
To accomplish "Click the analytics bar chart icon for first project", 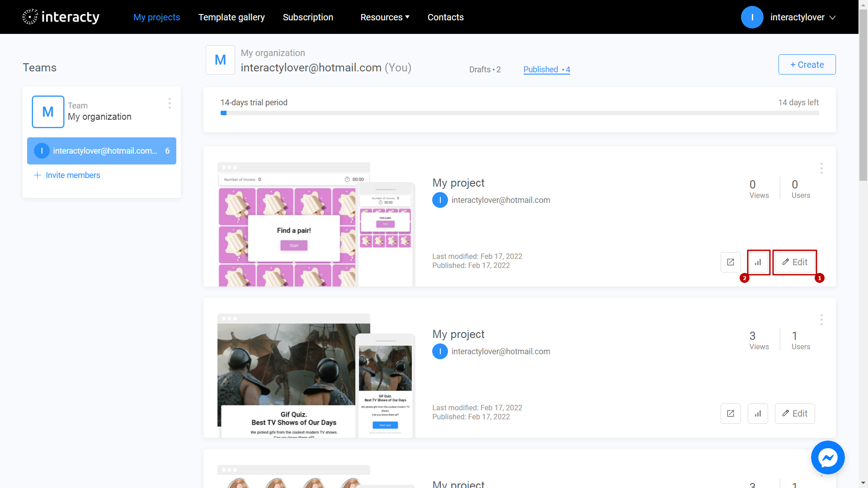I will tap(758, 262).
